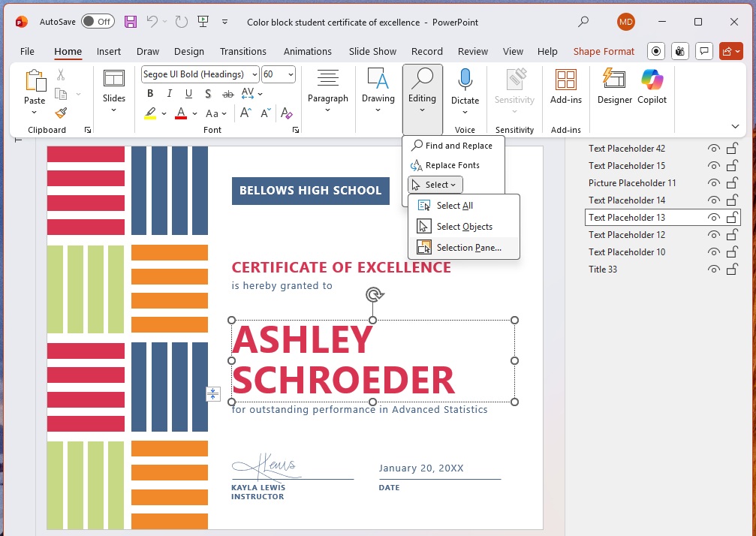This screenshot has height=536, width=756.
Task: Click the red font color swatch
Action: point(180,113)
